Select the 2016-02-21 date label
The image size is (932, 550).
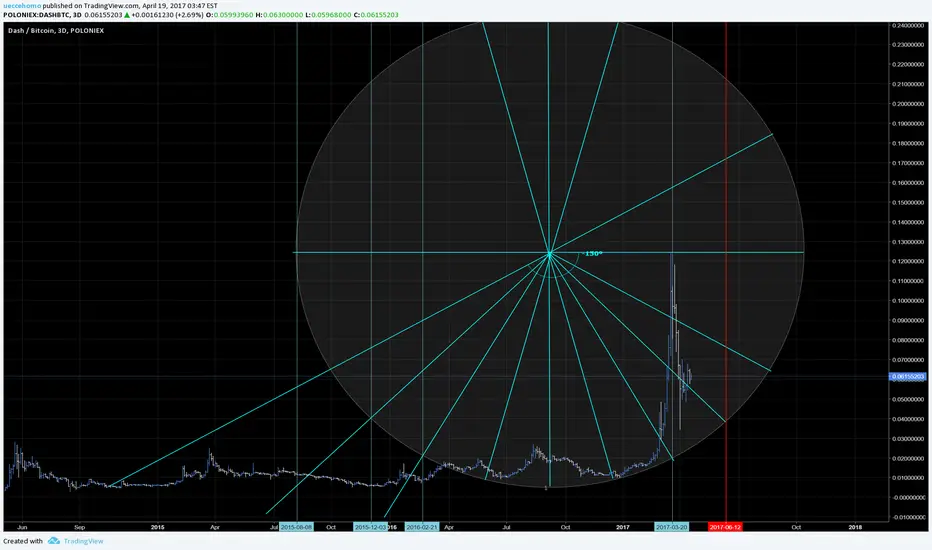(x=421, y=527)
